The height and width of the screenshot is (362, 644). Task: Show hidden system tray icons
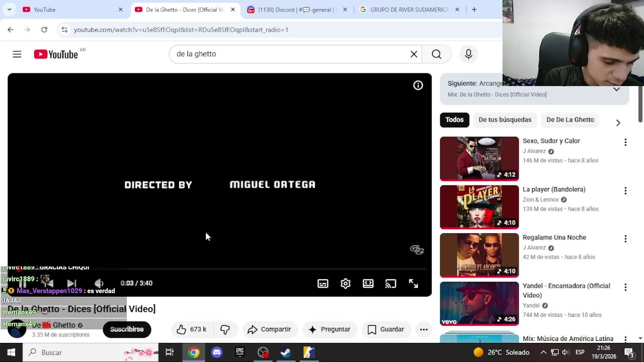pos(543,352)
